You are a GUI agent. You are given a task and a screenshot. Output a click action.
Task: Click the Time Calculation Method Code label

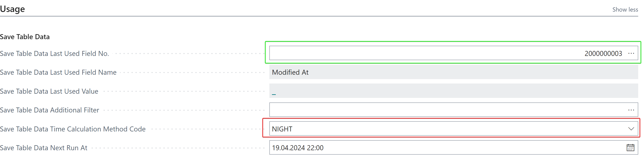coord(73,129)
